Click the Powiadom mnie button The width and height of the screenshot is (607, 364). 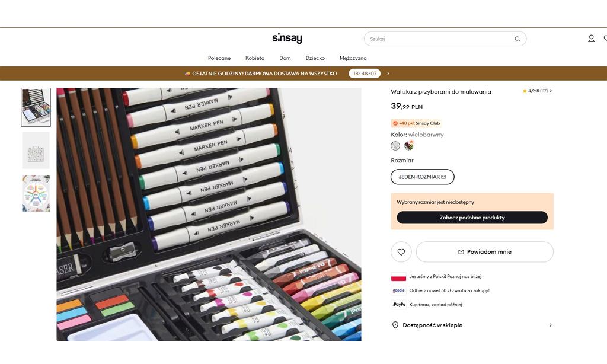[485, 252]
